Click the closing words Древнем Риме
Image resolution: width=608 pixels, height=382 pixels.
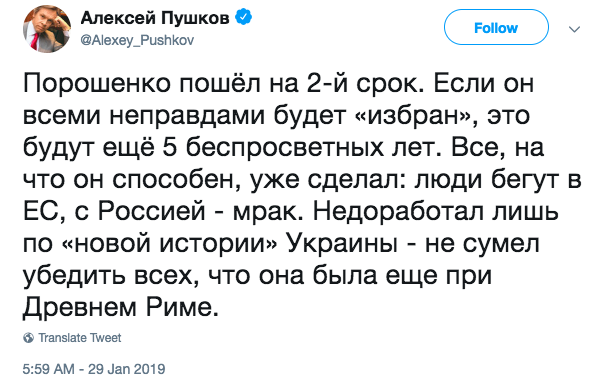point(121,308)
